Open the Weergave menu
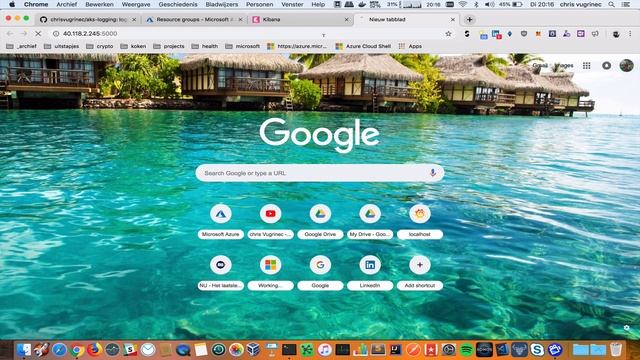Screen dimensions: 640x360 136,4
